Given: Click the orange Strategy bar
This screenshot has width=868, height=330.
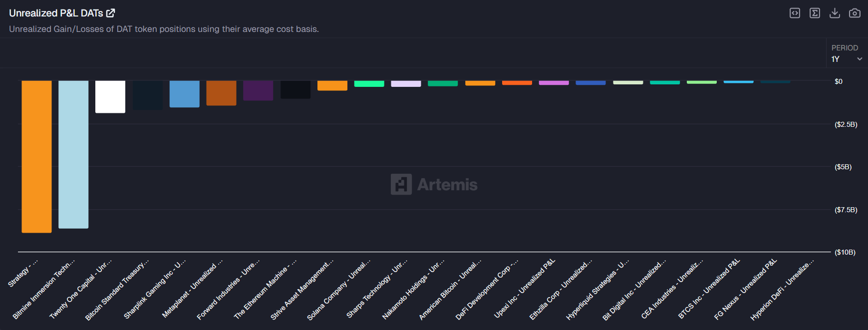Looking at the screenshot, I should (x=36, y=156).
